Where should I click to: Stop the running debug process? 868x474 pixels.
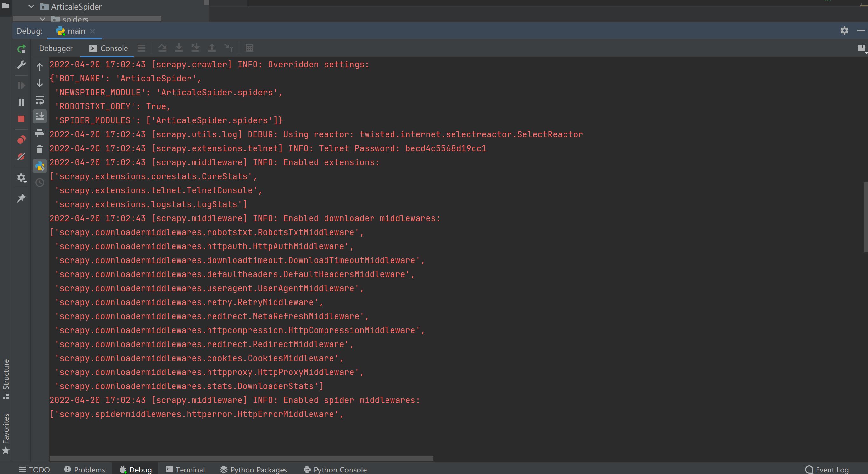click(x=21, y=119)
